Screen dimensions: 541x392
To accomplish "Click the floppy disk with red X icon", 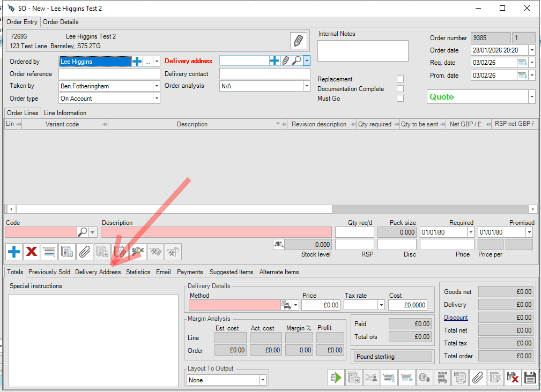I will (x=513, y=378).
